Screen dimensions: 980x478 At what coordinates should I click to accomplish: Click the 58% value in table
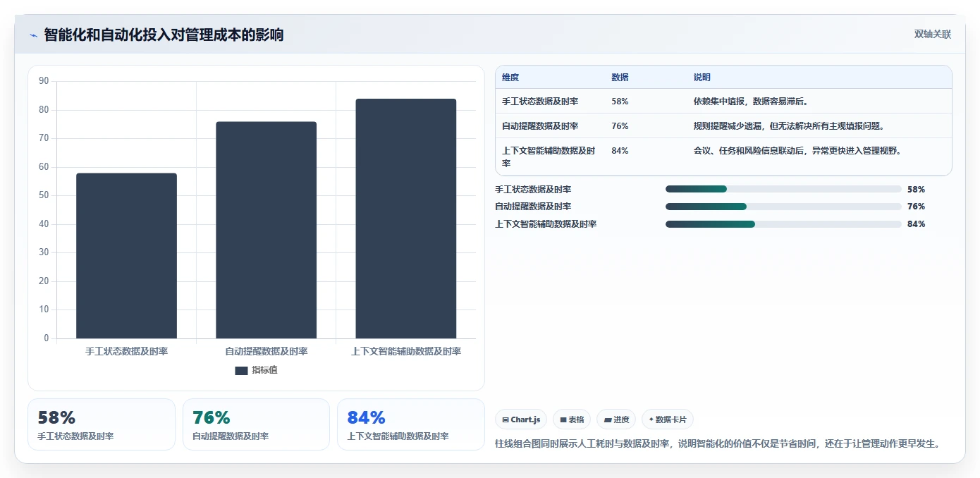(620, 102)
